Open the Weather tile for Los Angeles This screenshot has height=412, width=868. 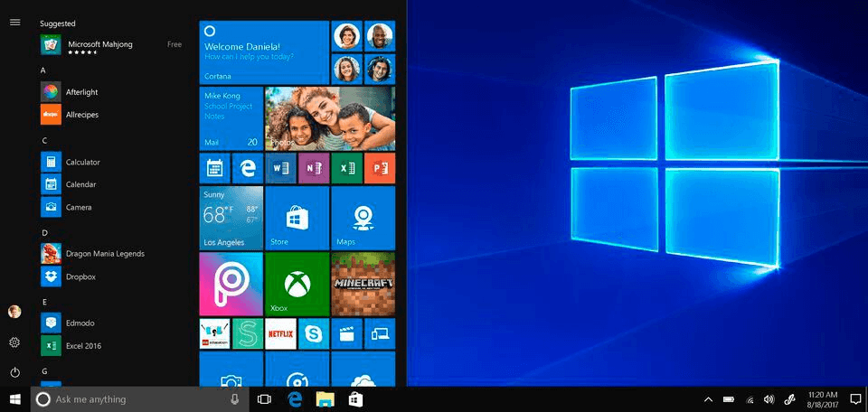(231, 218)
